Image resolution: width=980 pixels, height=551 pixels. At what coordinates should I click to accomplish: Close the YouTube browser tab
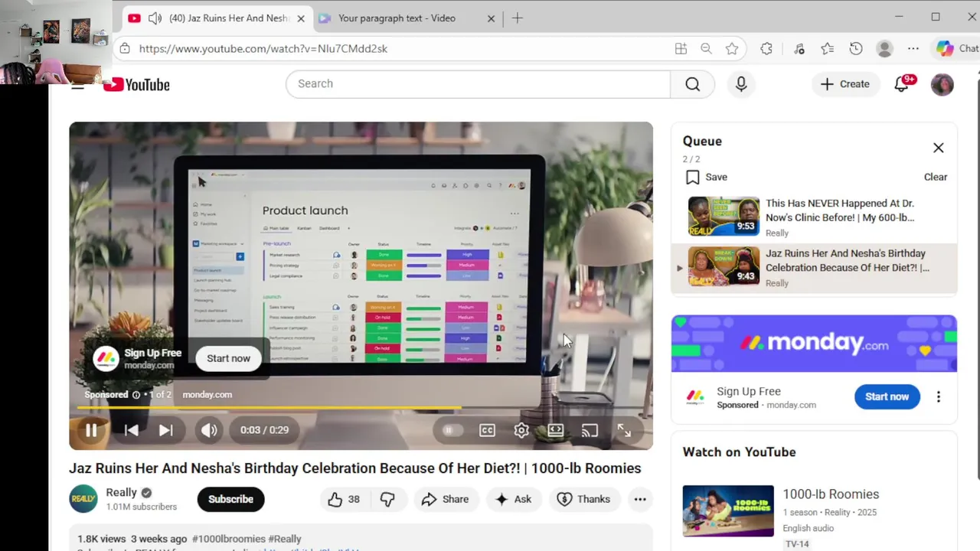301,18
